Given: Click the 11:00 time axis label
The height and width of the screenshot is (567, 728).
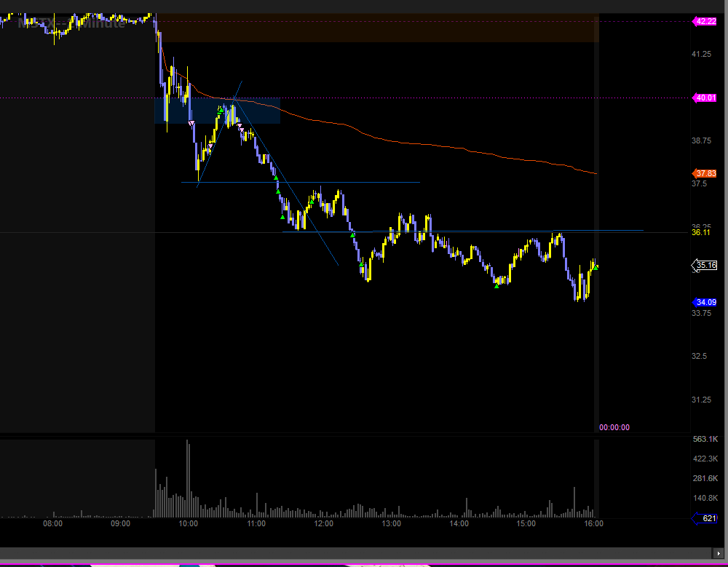Looking at the screenshot, I should click(256, 524).
